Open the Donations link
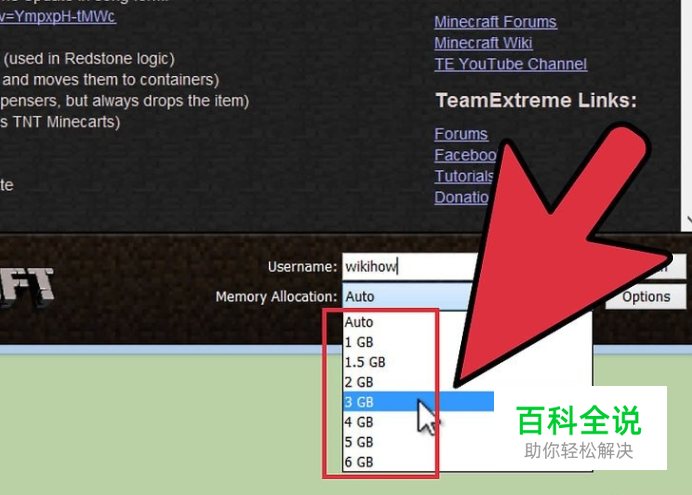692x495 pixels. [462, 197]
